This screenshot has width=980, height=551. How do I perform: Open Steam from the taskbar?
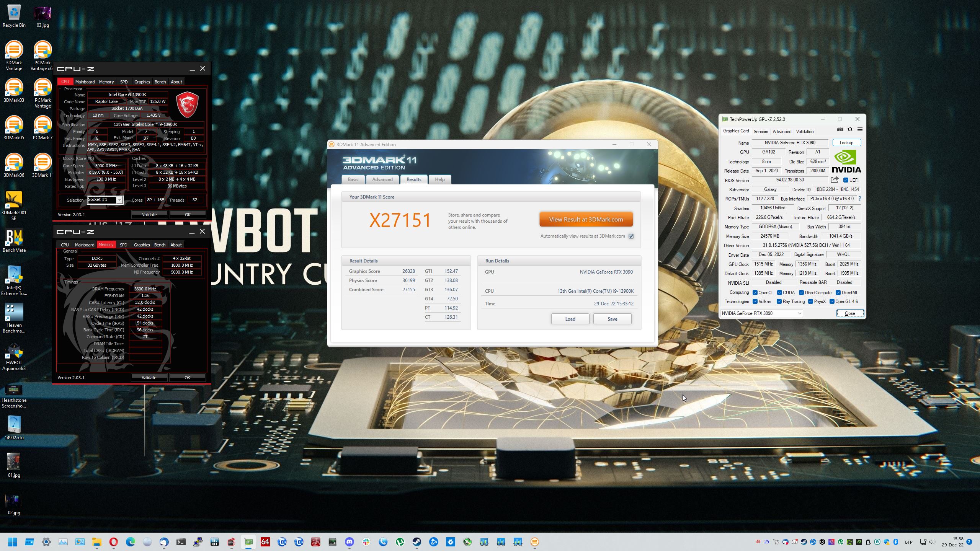416,542
